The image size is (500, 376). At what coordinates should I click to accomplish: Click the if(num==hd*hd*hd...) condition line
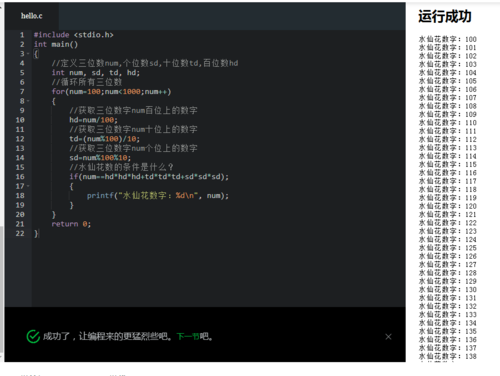click(x=149, y=177)
